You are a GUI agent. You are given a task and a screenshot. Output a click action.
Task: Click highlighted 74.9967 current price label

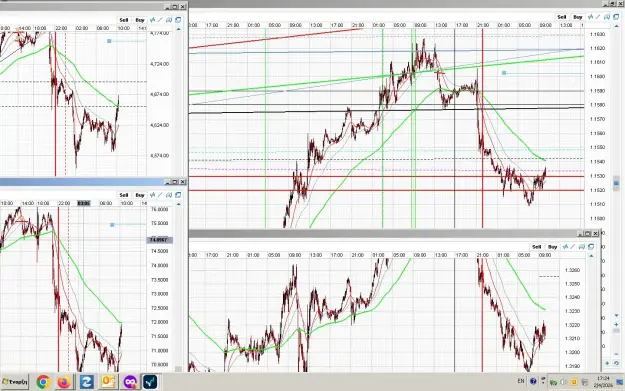160,240
